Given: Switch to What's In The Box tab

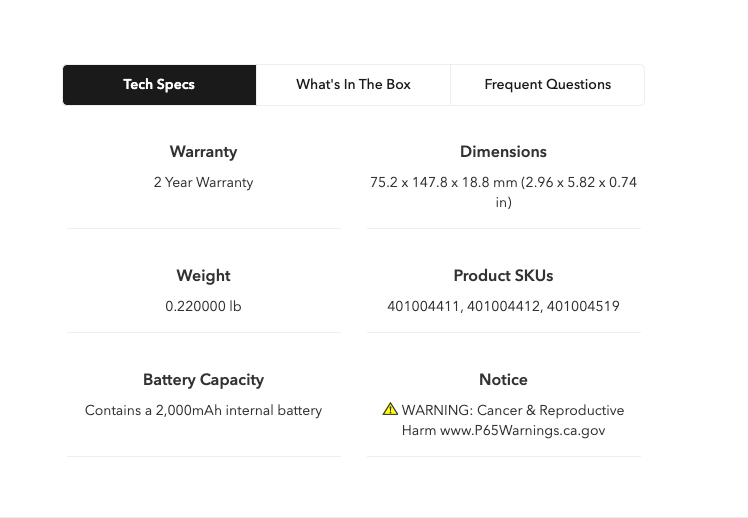Looking at the screenshot, I should tap(353, 85).
